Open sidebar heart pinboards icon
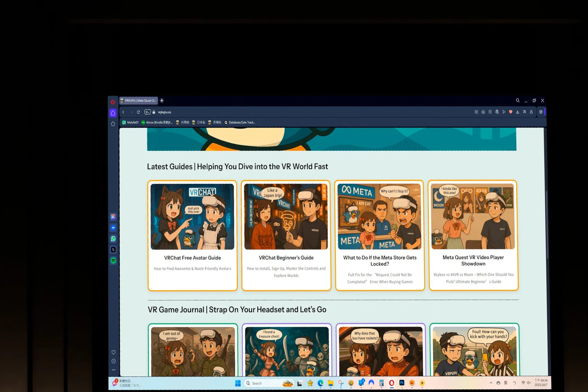Viewport: 588px width, 392px height. pyautogui.click(x=113, y=352)
